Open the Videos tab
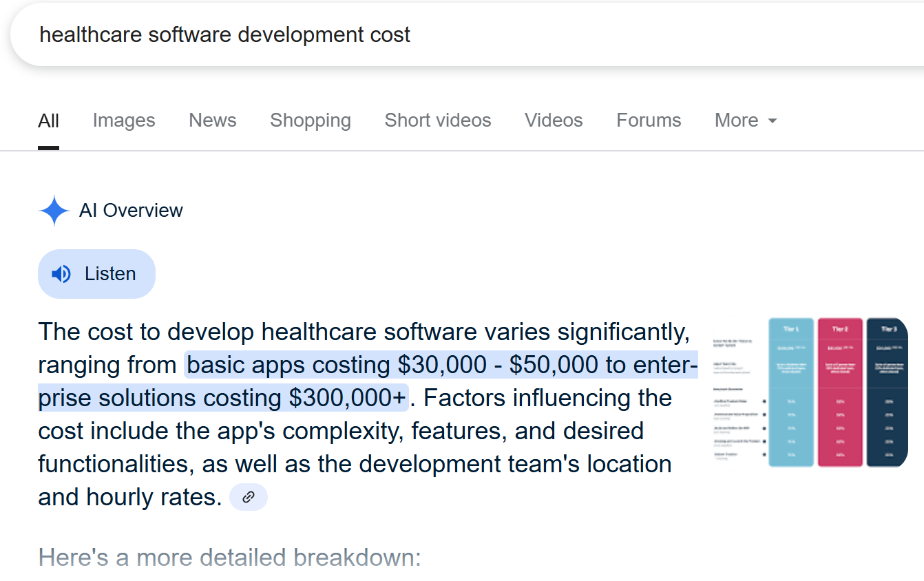This screenshot has width=924, height=581. pyautogui.click(x=554, y=120)
